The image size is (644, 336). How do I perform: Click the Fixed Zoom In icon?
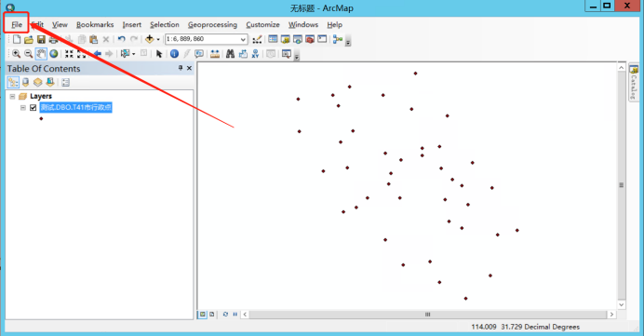69,54
